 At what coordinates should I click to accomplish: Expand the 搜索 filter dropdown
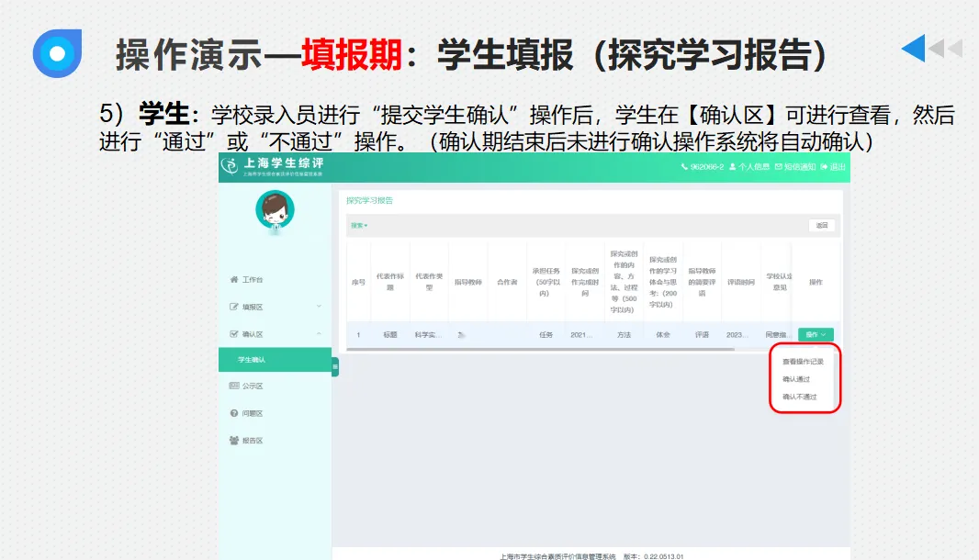click(358, 226)
